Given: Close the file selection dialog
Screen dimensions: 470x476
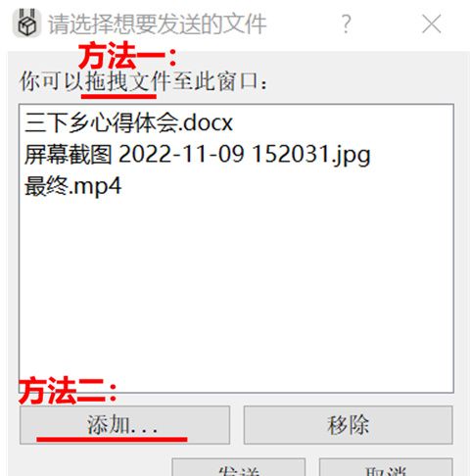Looking at the screenshot, I should 432,24.
